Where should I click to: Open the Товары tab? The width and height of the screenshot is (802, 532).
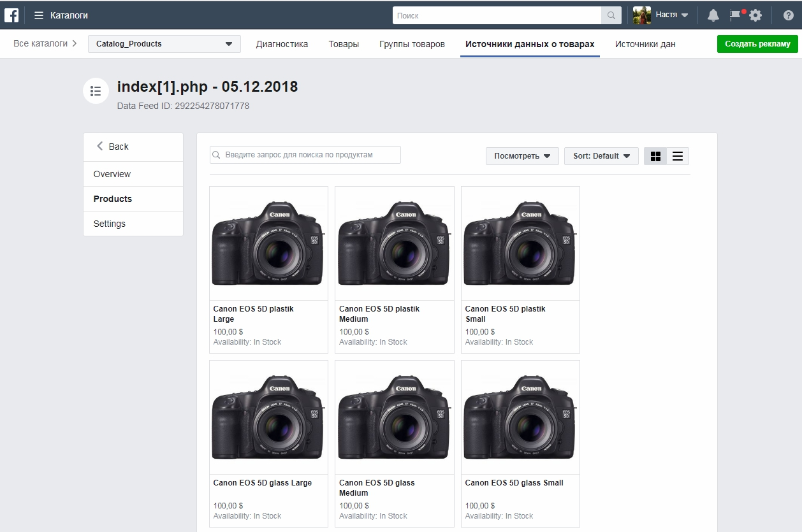tap(344, 44)
